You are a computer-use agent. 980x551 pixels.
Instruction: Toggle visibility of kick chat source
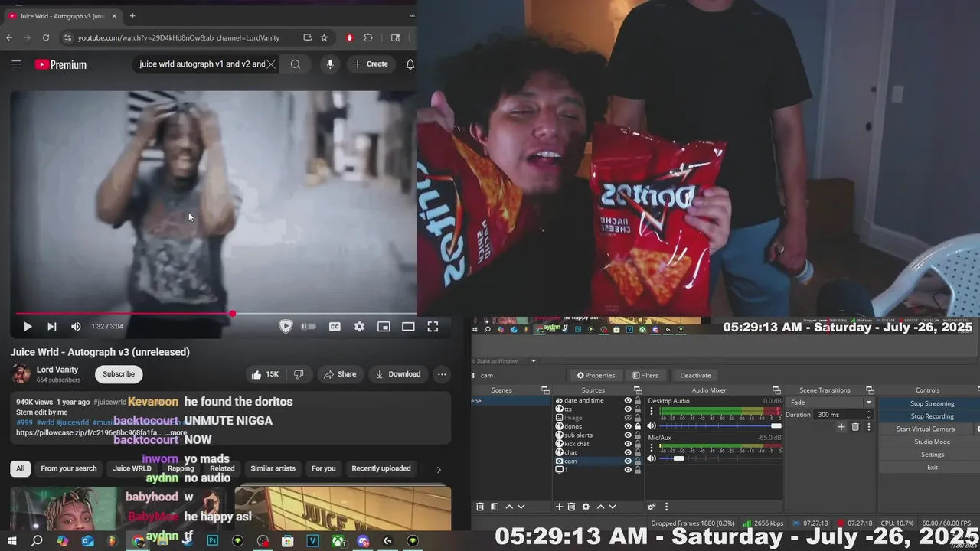[628, 444]
